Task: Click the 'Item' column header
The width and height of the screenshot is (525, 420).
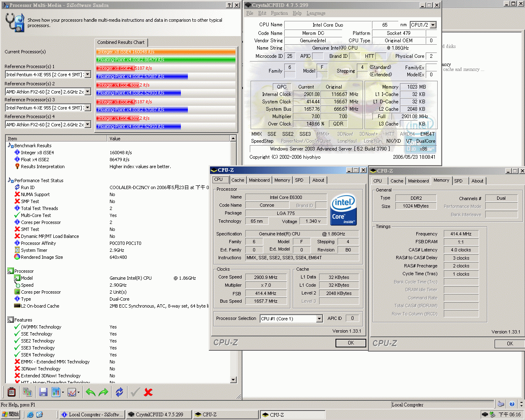Action: pos(56,139)
